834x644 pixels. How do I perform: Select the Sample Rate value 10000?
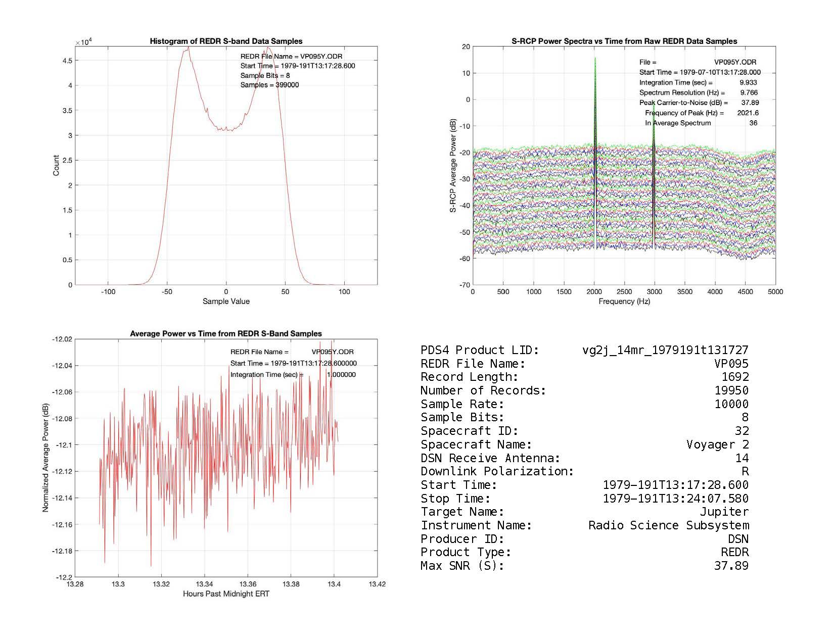pyautogui.click(x=731, y=404)
